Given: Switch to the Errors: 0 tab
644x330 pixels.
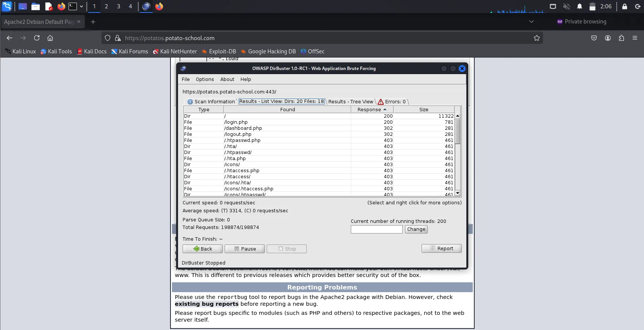Looking at the screenshot, I should point(392,101).
